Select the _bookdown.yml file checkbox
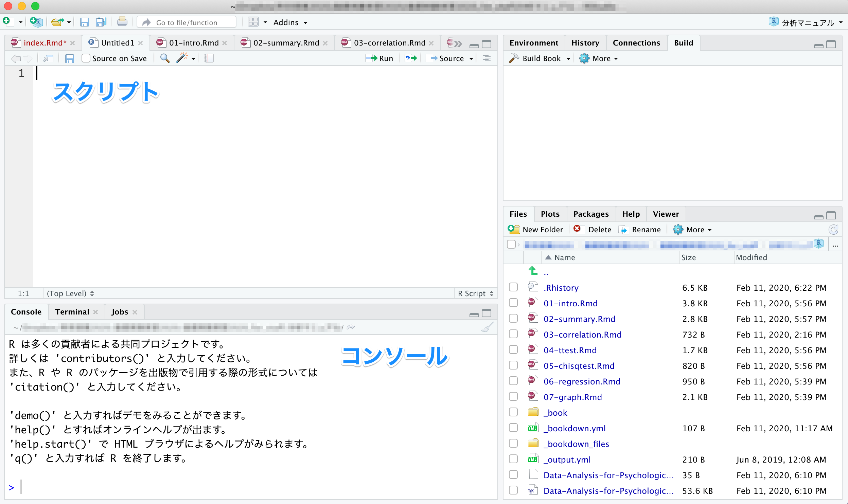Screen dimensions: 848x504 (x=513, y=428)
